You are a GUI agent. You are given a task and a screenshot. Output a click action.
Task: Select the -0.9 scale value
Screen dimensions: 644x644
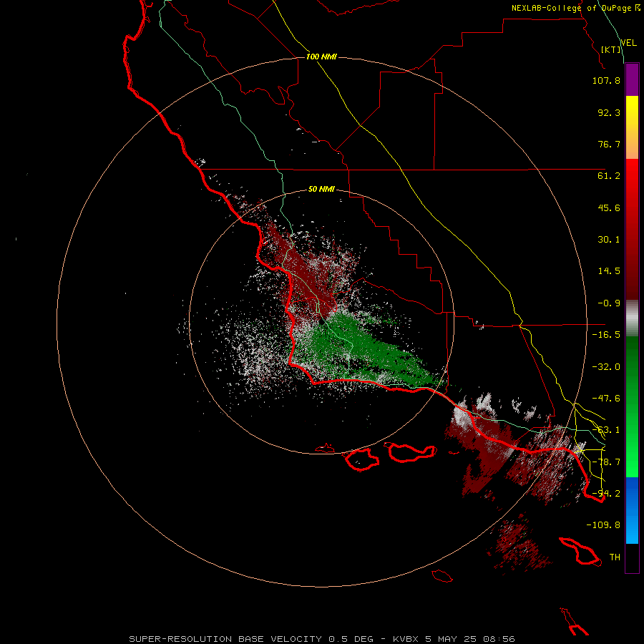coord(609,303)
